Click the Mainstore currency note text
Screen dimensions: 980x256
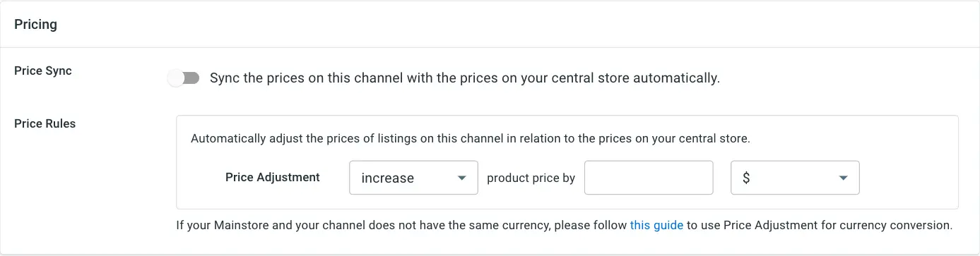565,226
